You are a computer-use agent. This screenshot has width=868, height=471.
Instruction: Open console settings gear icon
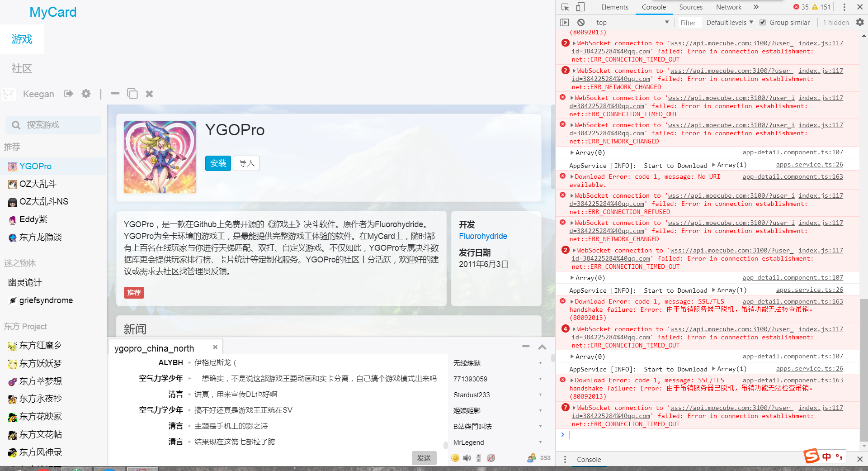(x=860, y=22)
